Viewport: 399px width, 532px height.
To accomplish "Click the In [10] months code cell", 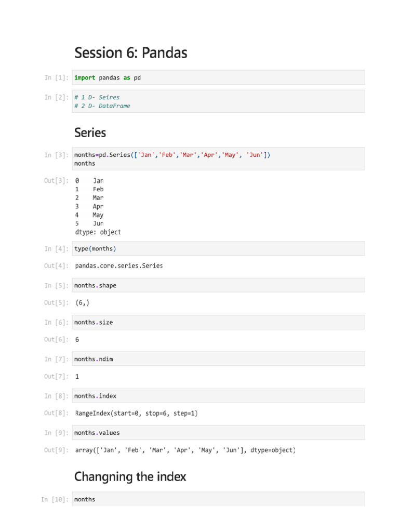I will pos(218,499).
